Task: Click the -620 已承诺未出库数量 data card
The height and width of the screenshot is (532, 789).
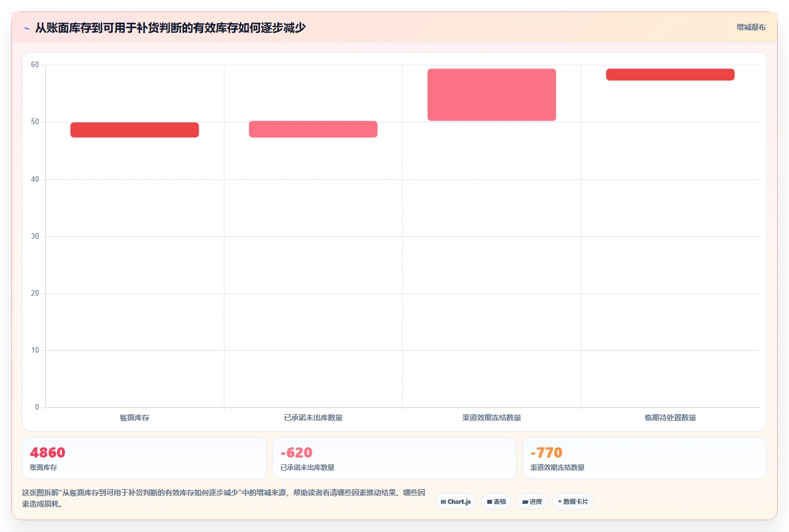Action: tap(394, 458)
